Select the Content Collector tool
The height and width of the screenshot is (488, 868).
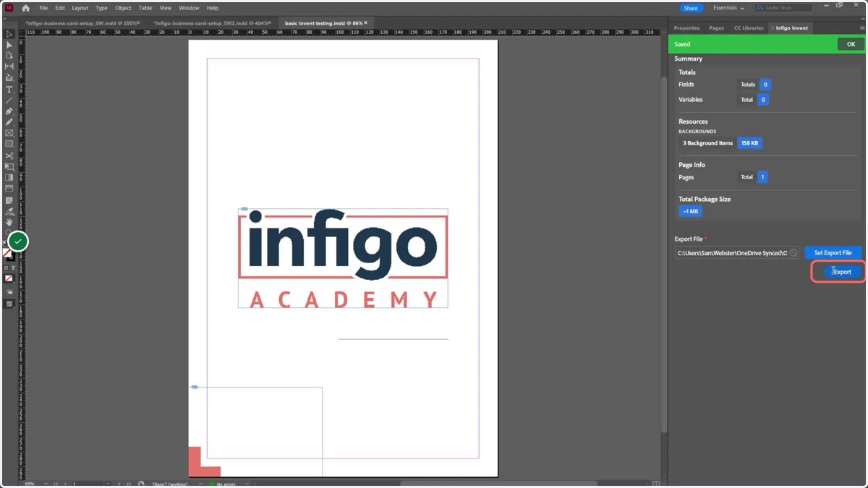click(x=9, y=77)
